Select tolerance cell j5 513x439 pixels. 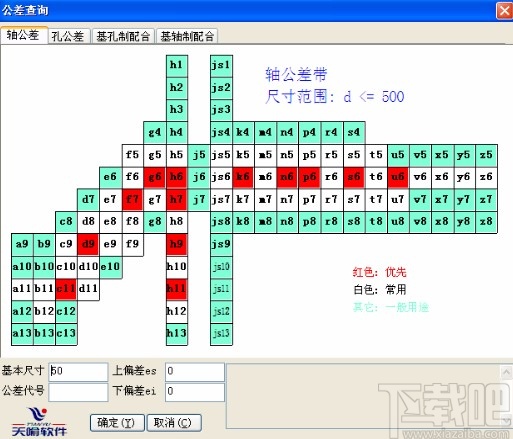coord(199,155)
